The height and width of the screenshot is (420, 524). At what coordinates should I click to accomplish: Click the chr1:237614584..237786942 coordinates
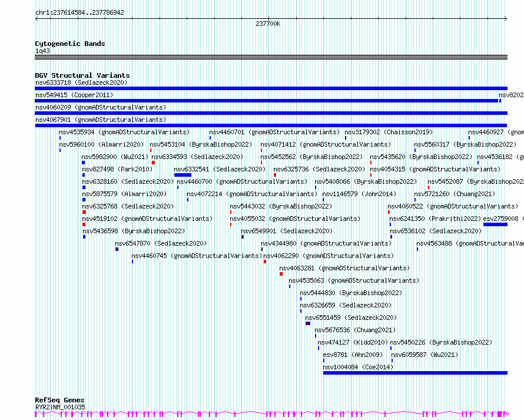(x=79, y=13)
